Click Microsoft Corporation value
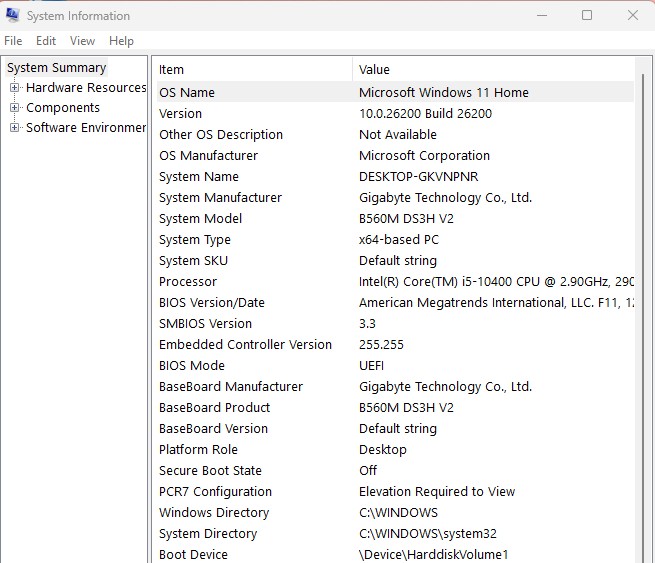 pos(424,155)
